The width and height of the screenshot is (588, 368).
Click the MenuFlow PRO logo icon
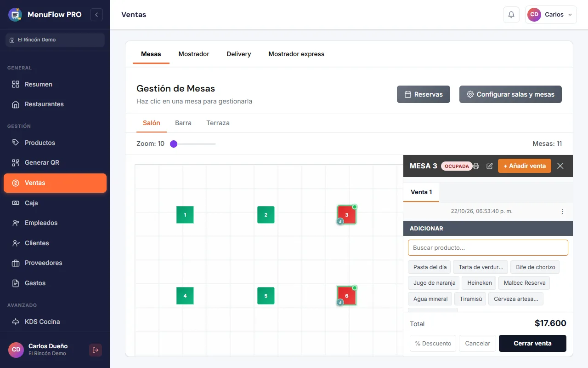pyautogui.click(x=15, y=15)
